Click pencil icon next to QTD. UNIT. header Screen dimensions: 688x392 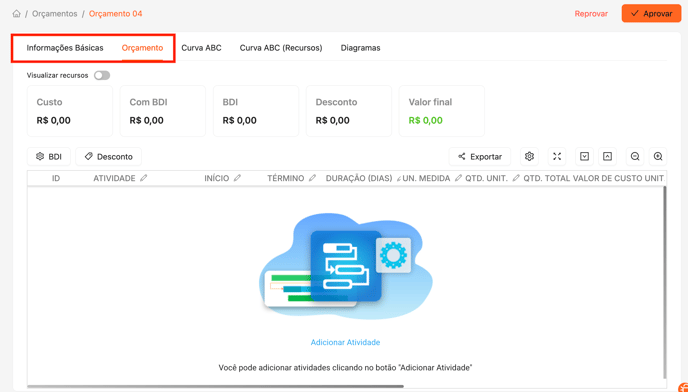click(516, 178)
